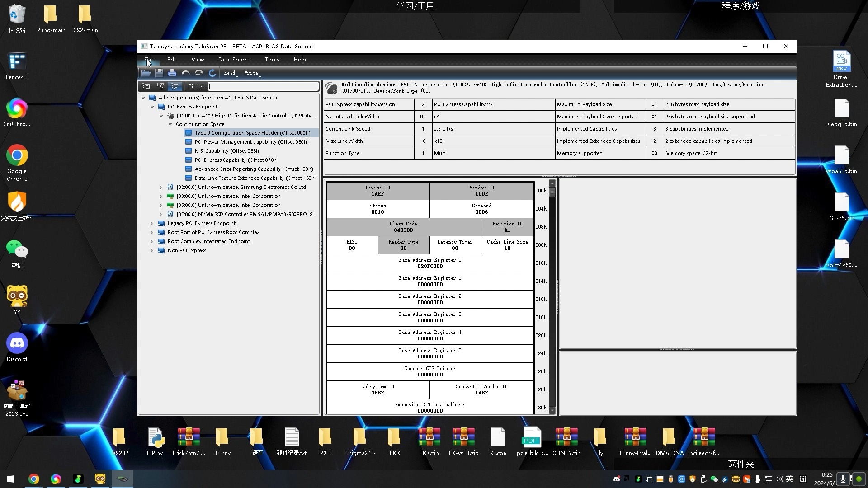Collapse the All components root node

[x=143, y=98]
